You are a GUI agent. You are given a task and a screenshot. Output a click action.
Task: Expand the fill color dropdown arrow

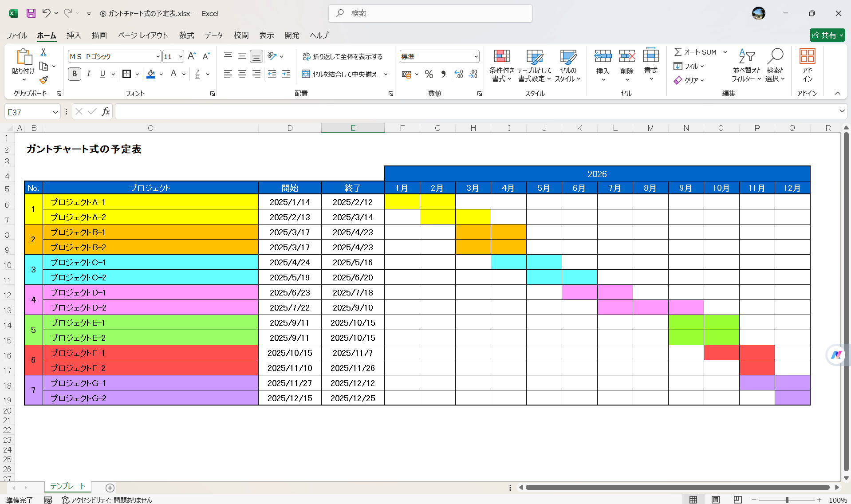[x=161, y=74]
